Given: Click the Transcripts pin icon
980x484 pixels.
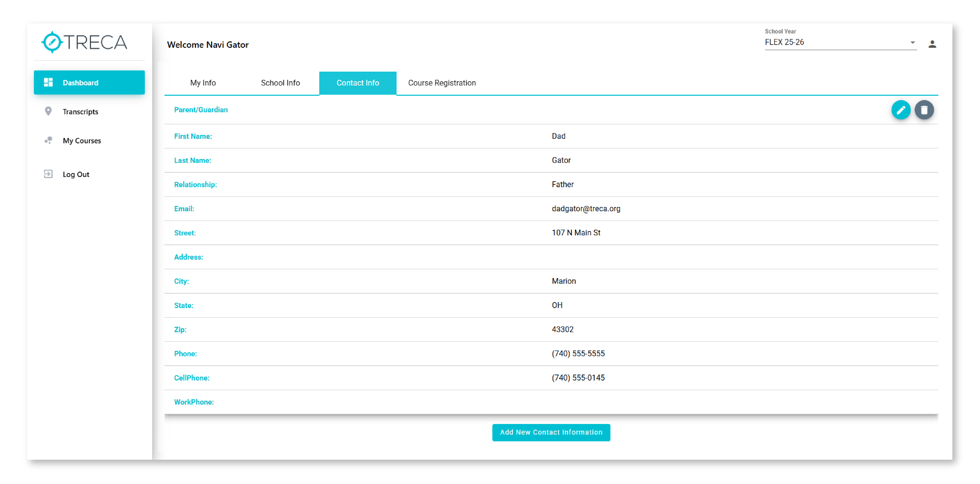Looking at the screenshot, I should click(48, 111).
